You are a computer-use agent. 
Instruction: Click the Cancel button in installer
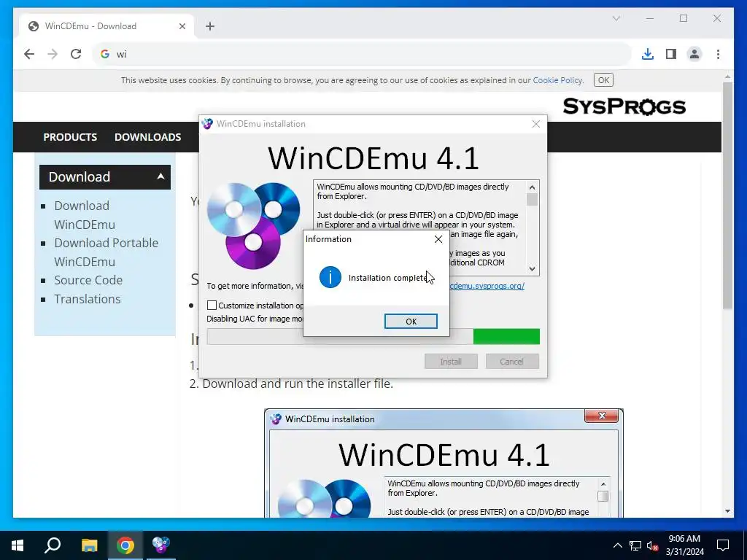(512, 362)
